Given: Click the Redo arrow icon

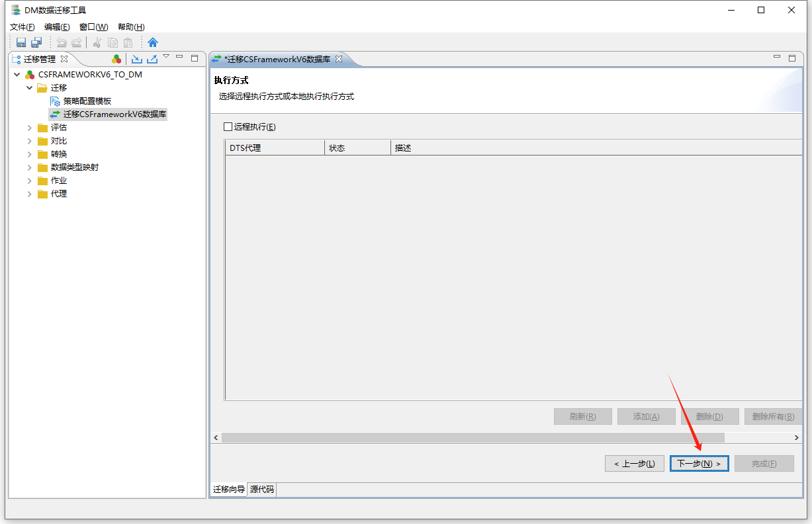Looking at the screenshot, I should [77, 42].
